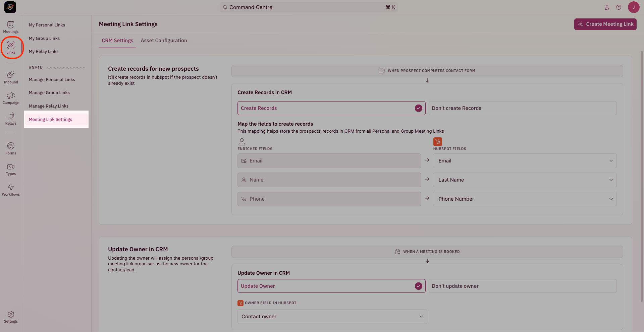Select the Don't update owner option
Screen dimensions: 644x332
(523, 286)
